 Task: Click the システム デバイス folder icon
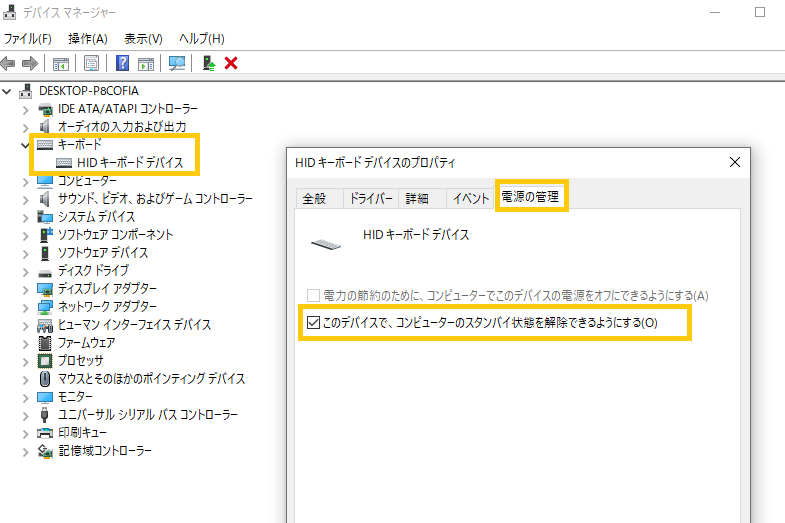(x=45, y=217)
